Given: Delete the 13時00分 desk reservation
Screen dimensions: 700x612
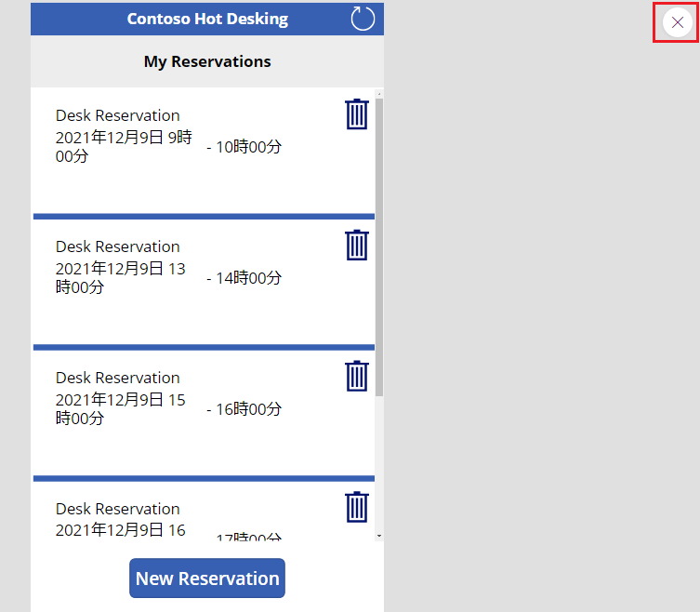Looking at the screenshot, I should (x=357, y=246).
